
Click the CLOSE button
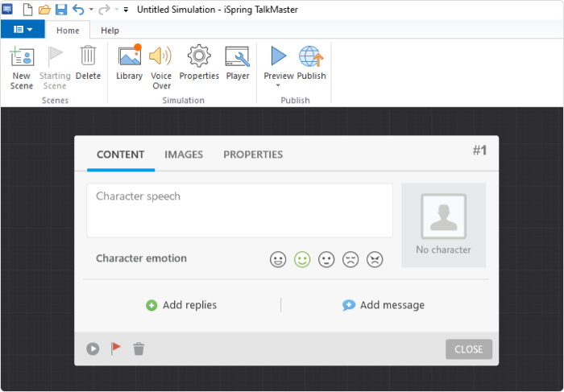[469, 349]
